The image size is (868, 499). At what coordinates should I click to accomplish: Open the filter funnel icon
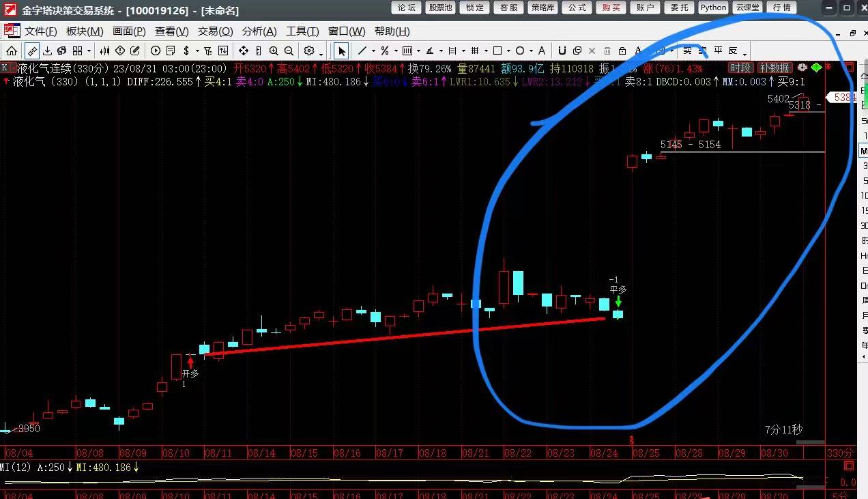[207, 51]
